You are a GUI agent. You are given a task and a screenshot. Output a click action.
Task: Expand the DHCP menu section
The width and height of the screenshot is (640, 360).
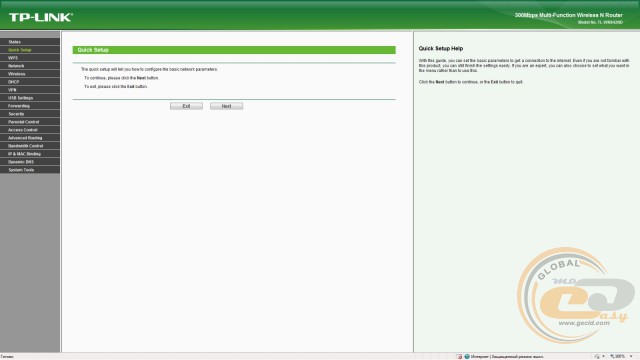(30, 82)
